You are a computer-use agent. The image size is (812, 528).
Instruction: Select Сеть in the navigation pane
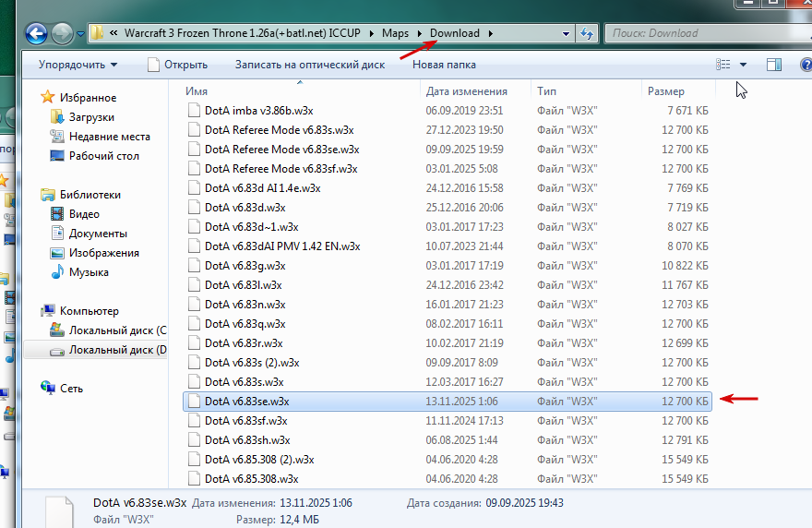pos(71,388)
